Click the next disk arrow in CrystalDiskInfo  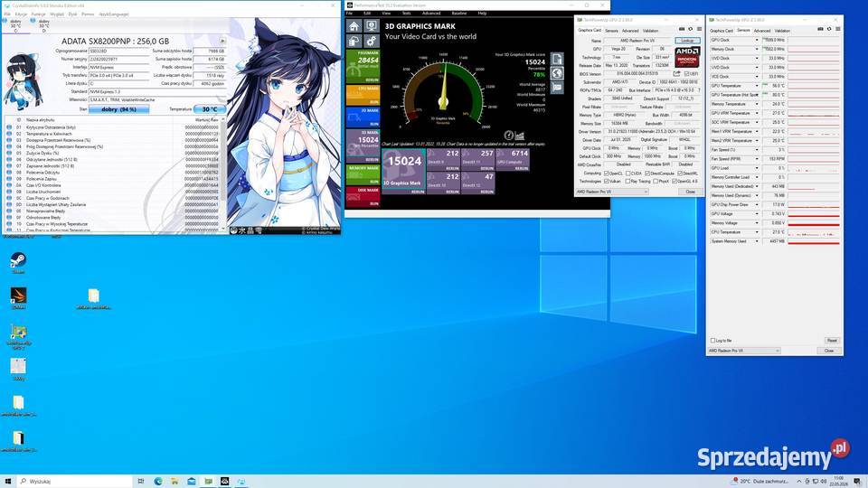point(222,41)
